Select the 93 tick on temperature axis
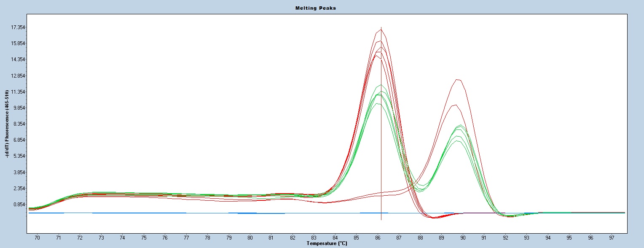 click(527, 238)
